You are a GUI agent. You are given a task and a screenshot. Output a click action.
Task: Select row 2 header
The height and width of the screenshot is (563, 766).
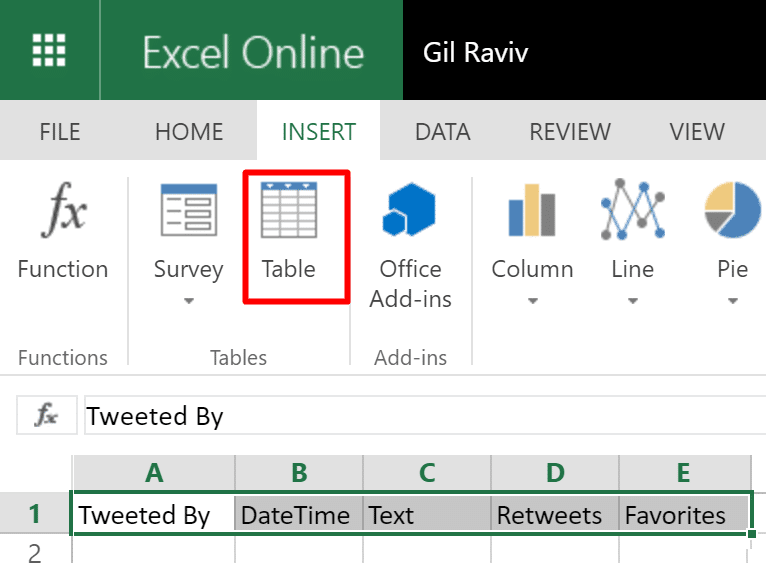click(35, 549)
